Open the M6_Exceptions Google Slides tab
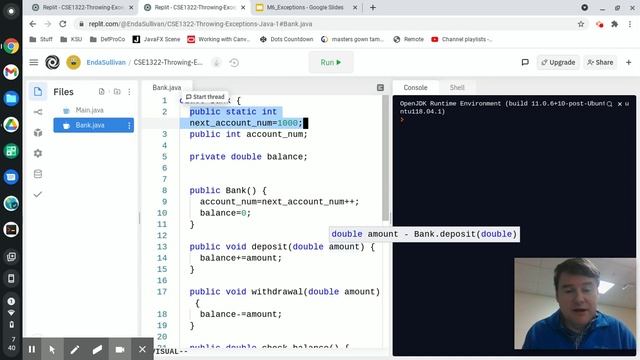 (305, 7)
